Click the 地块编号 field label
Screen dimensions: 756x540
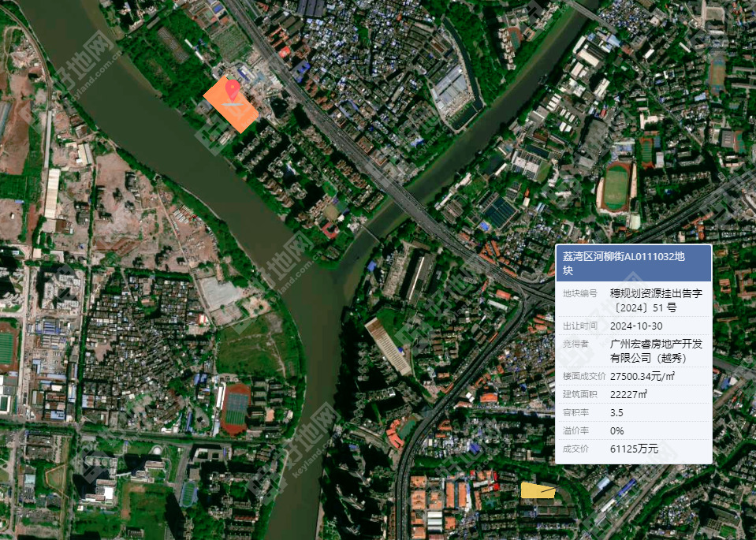tap(579, 293)
